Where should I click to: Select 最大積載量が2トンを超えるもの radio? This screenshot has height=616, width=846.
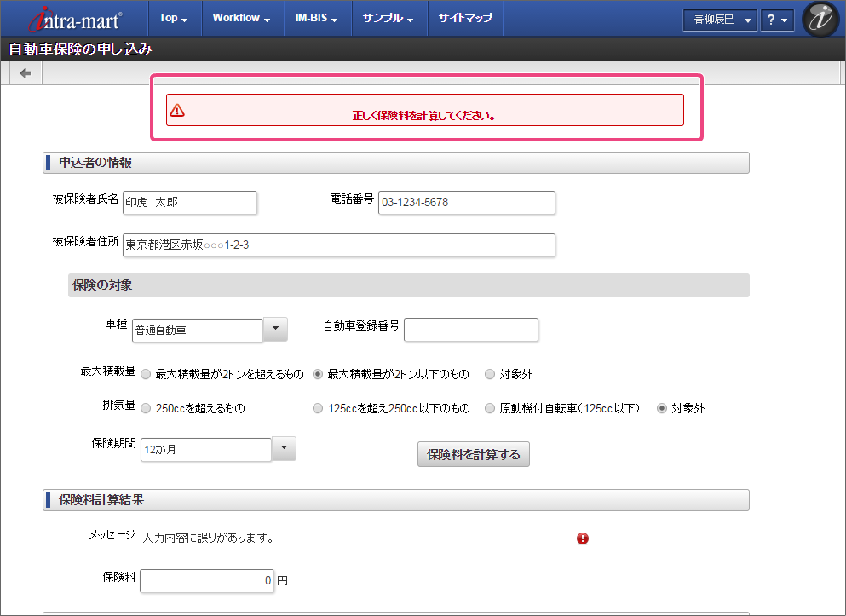pyautogui.click(x=147, y=374)
